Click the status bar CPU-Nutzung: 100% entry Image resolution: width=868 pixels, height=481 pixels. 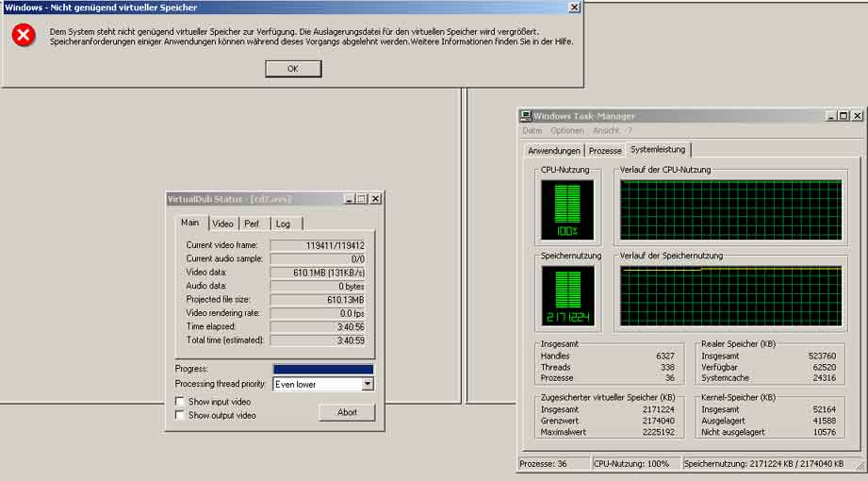pos(636,464)
